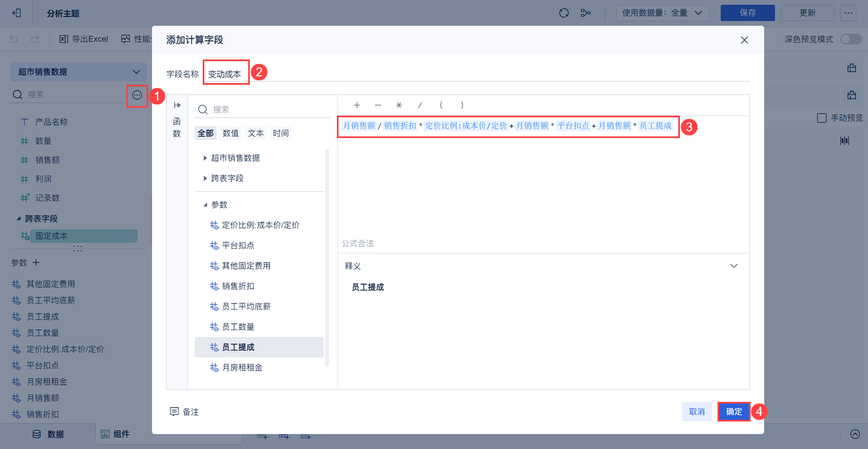Insert the right parenthesis from the formula toolbar
Viewport: 868px width, 449px height.
pyautogui.click(x=462, y=105)
